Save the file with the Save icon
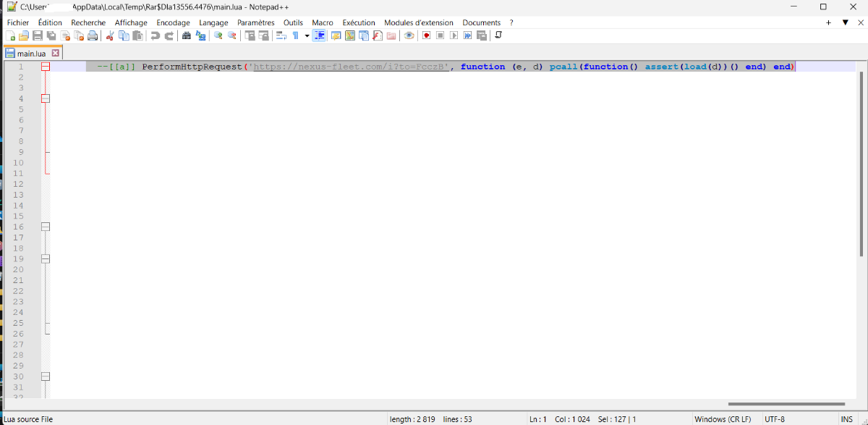This screenshot has height=425, width=868. (x=38, y=35)
